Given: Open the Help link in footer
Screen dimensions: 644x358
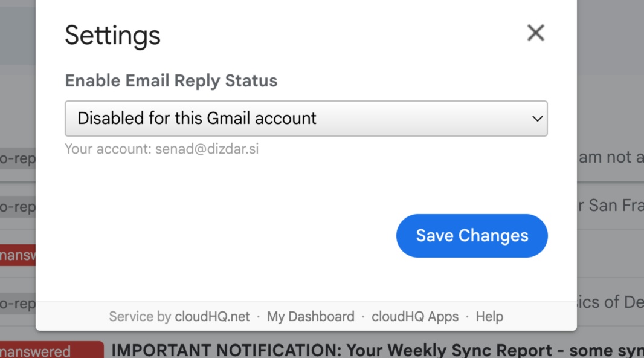Looking at the screenshot, I should (489, 316).
